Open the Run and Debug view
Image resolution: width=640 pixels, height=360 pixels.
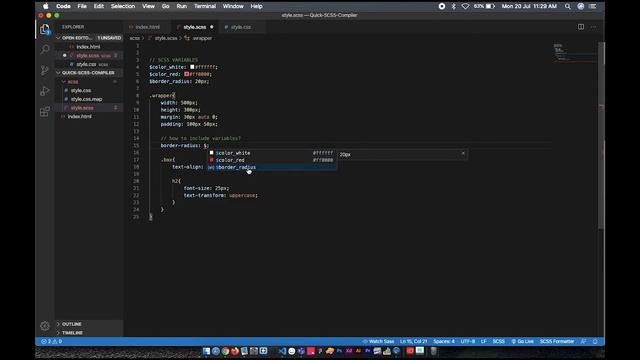[45, 91]
